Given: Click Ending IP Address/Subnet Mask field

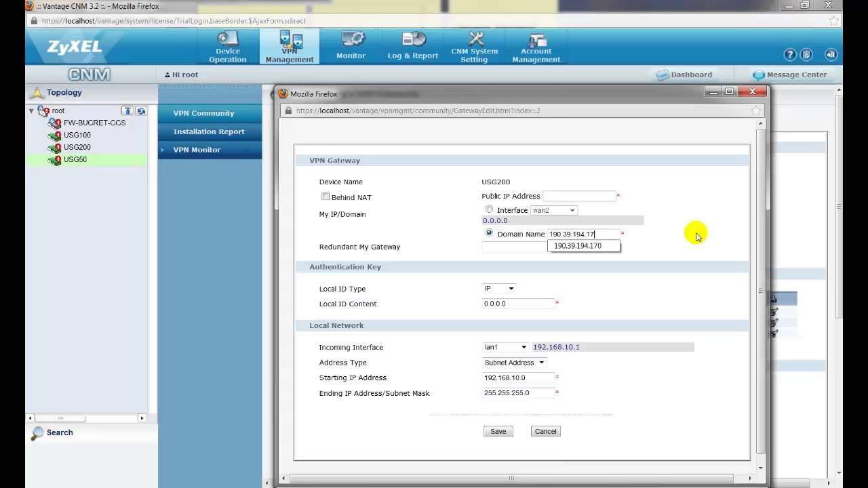Looking at the screenshot, I should [x=519, y=393].
